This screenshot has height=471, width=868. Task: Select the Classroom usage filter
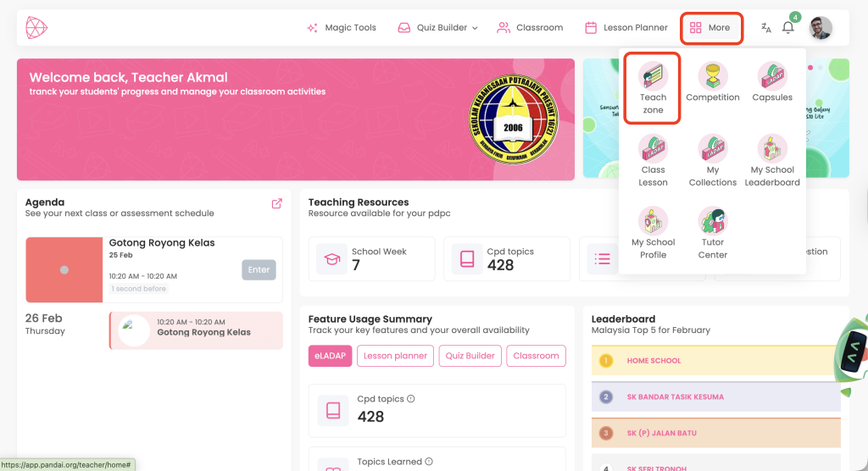click(x=536, y=356)
